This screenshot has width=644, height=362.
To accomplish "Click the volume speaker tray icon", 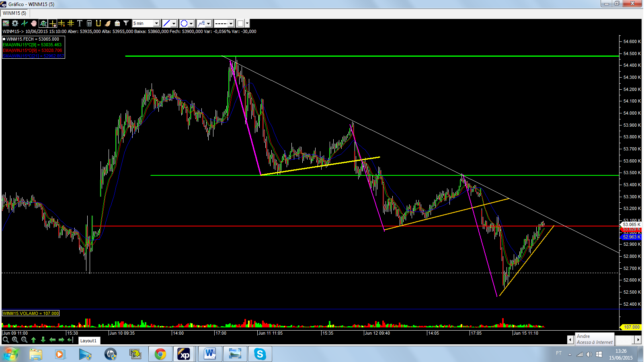I will click(589, 354).
